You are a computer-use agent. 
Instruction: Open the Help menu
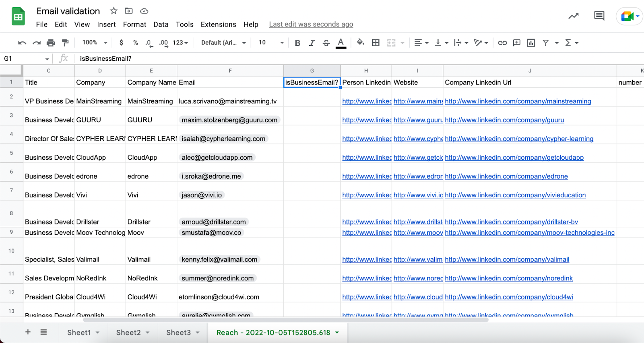251,25
